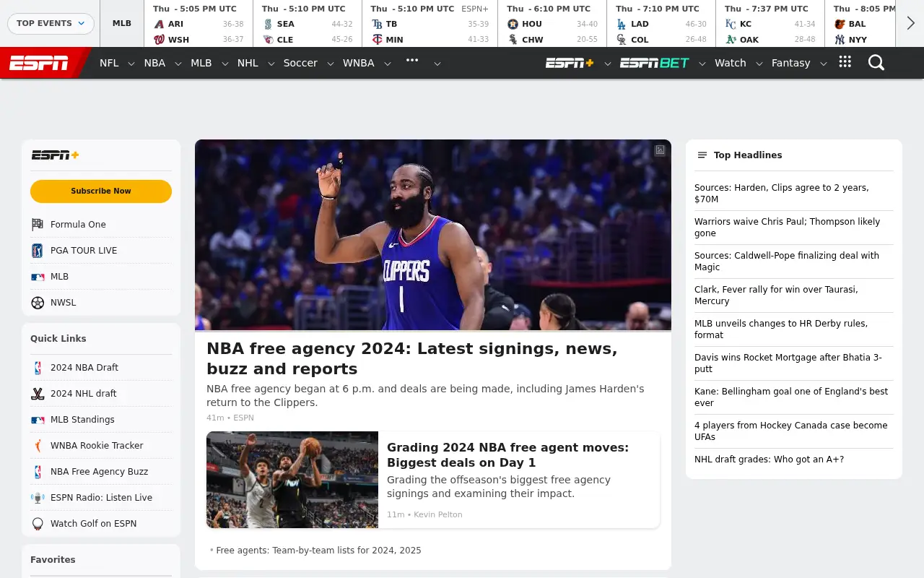
Task: Click the MLB Standings icon
Action: (38, 420)
